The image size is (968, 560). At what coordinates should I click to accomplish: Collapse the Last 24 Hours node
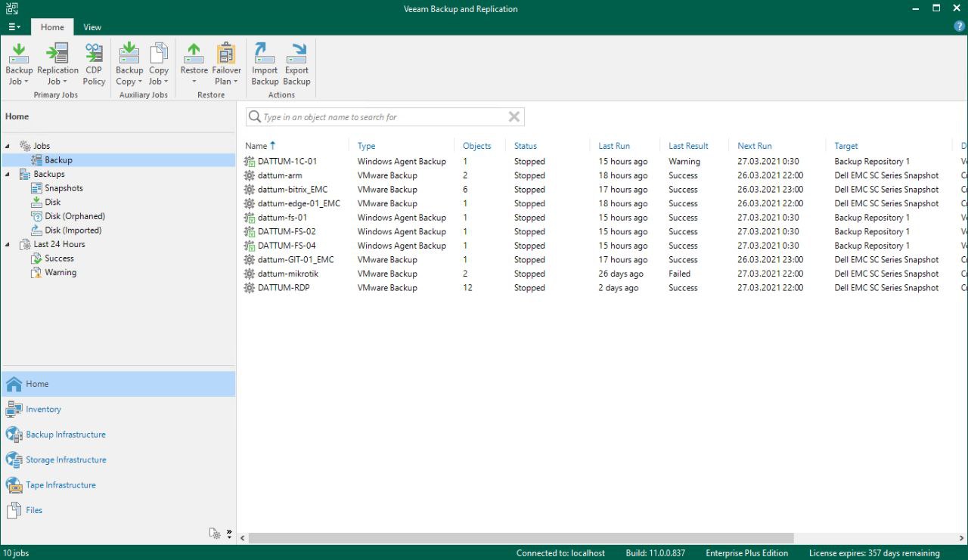click(8, 245)
